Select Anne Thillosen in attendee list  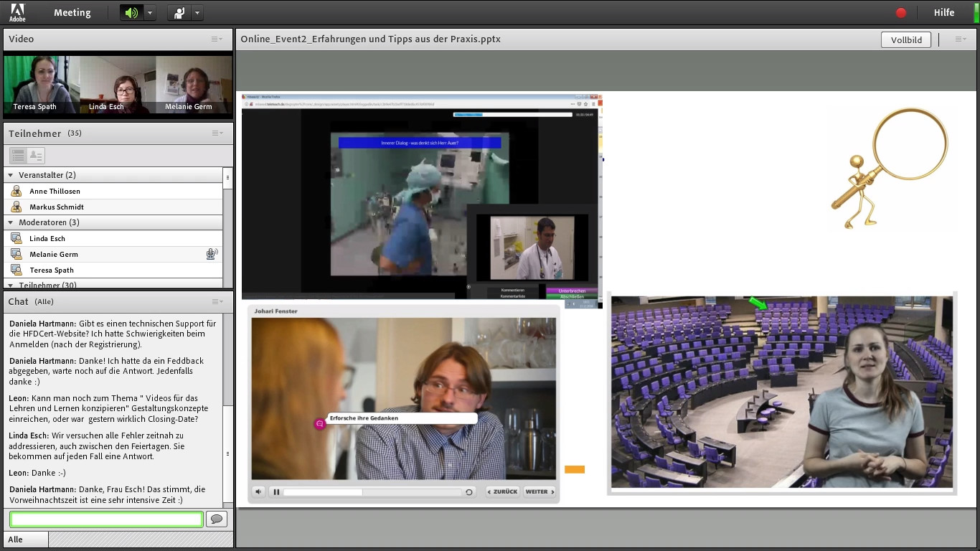(x=113, y=191)
